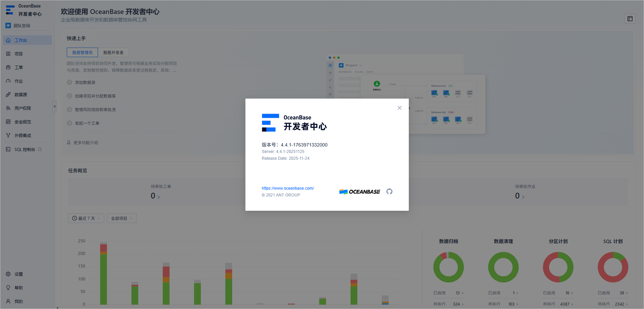Click the 用户权限 sidebar icon
Image resolution: width=644 pixels, height=309 pixels.
[8, 108]
